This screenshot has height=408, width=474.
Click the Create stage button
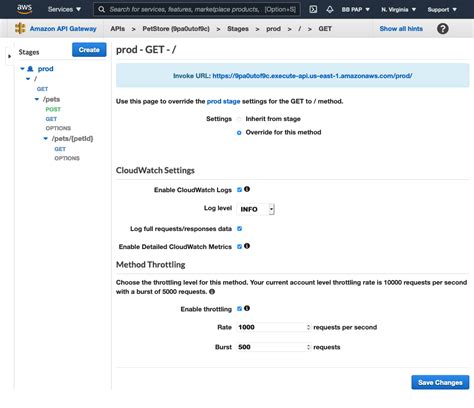(89, 50)
